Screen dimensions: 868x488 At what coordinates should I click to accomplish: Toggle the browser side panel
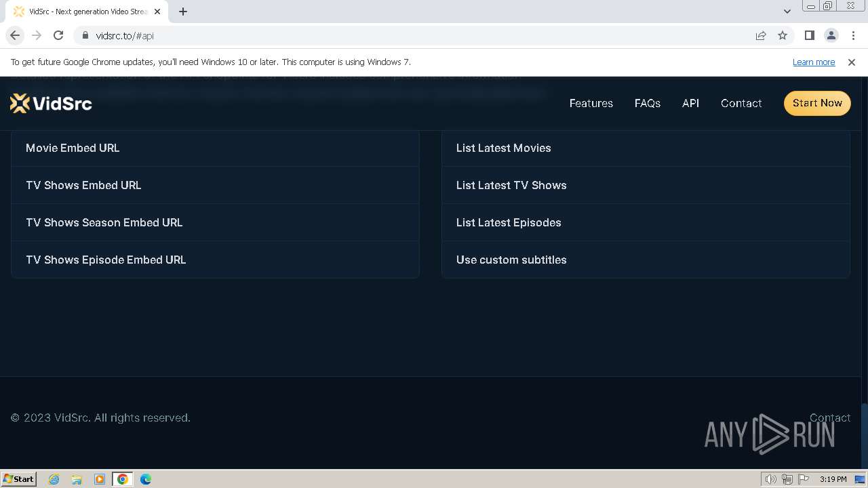click(x=809, y=35)
